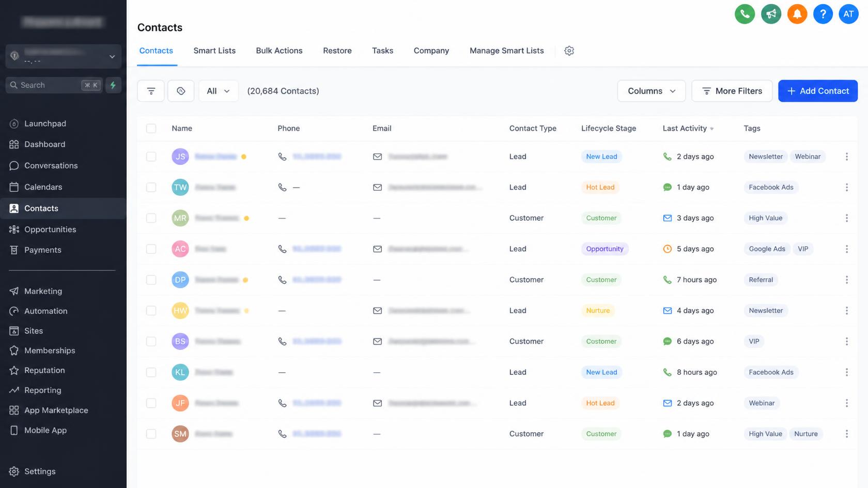Image resolution: width=868 pixels, height=488 pixels.
Task: Open the AT user avatar menu
Action: tap(849, 14)
